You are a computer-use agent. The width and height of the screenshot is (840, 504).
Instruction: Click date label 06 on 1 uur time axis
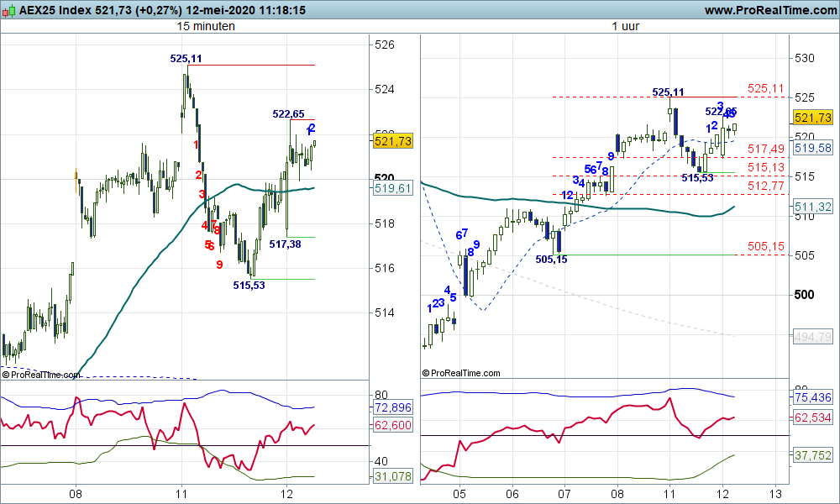pos(512,493)
